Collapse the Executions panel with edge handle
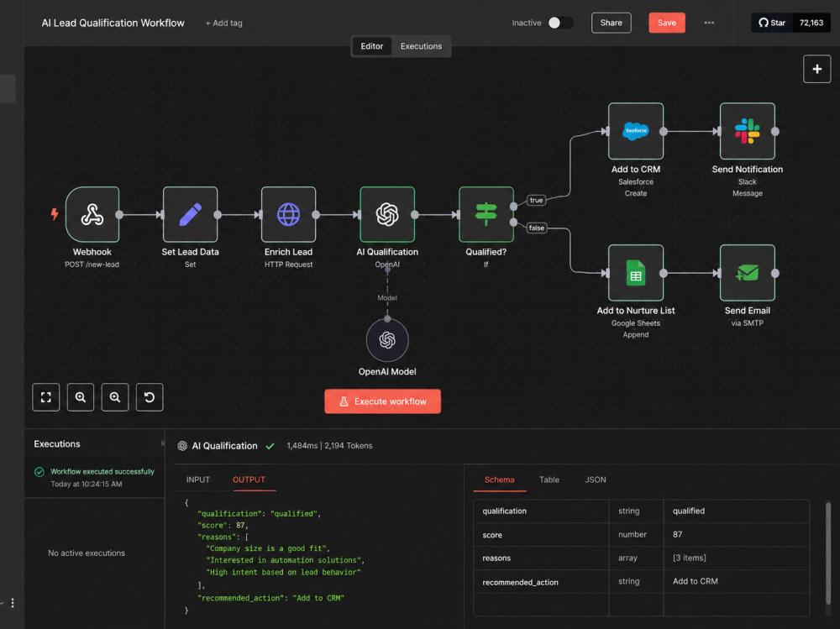This screenshot has height=629, width=840. coord(163,443)
